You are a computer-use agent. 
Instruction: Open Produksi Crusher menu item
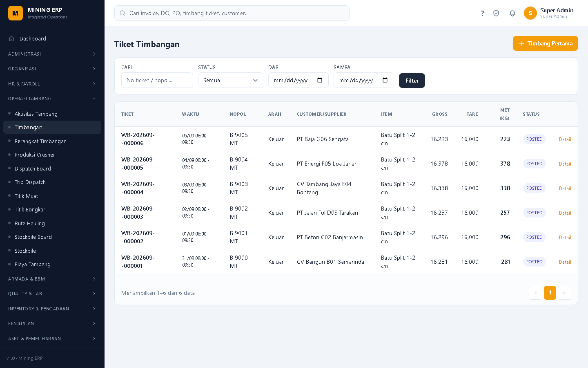click(x=52, y=155)
